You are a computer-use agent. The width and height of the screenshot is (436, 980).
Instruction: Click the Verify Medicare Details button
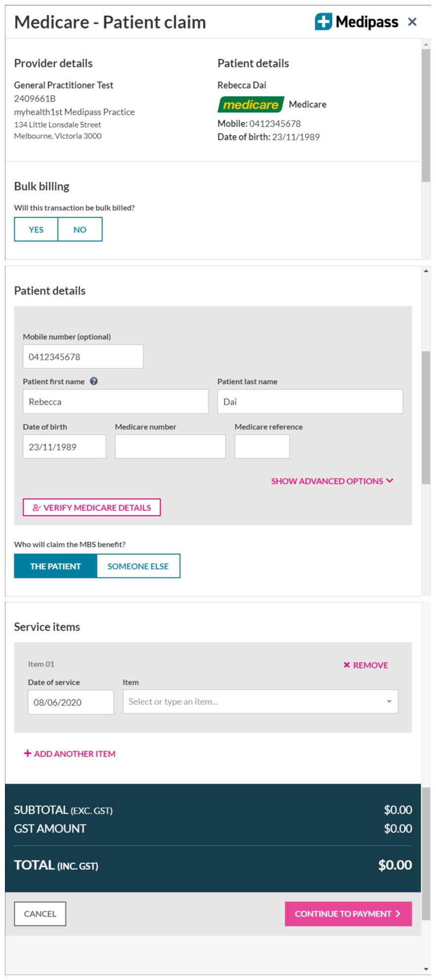pyautogui.click(x=92, y=507)
